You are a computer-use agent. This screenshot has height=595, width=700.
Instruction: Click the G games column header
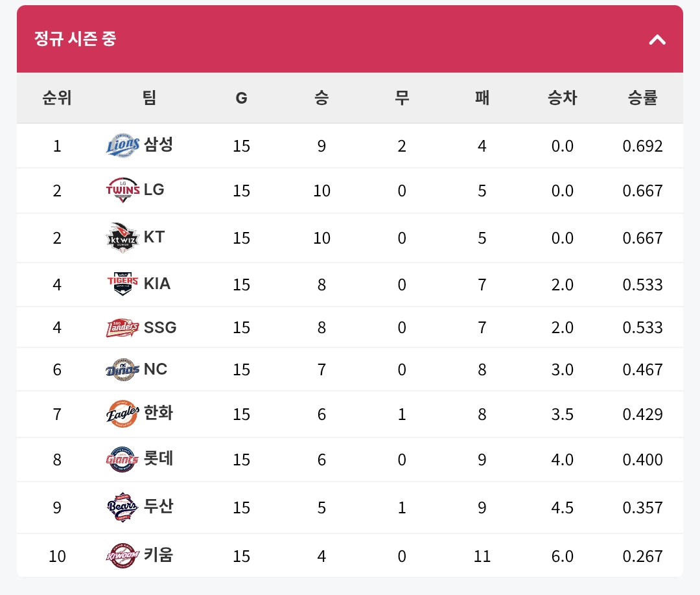[x=241, y=98]
